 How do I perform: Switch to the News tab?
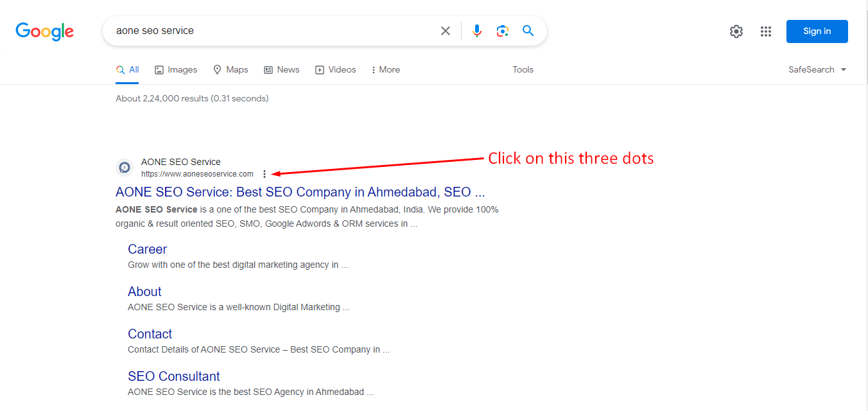coord(282,69)
